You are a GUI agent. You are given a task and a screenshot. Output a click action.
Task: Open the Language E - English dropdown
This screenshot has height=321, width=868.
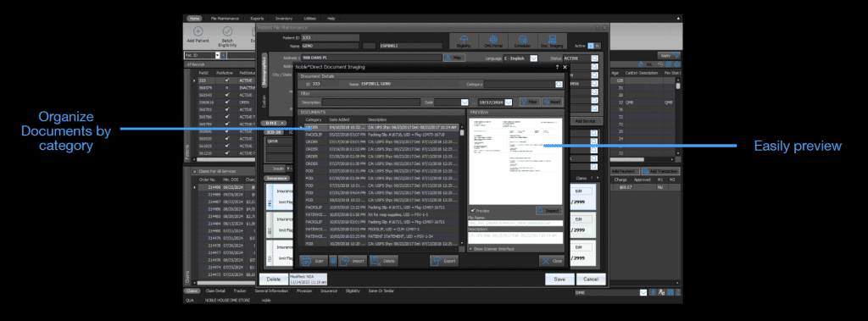534,58
